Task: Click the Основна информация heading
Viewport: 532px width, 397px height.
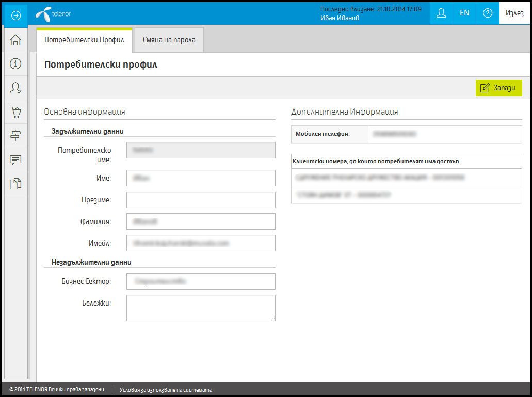Action: tap(85, 112)
